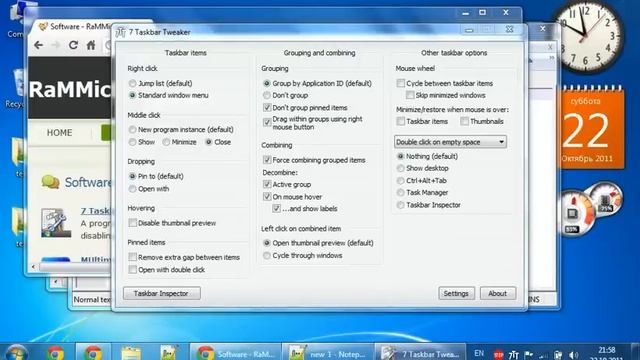Check Open with double click

132,270
